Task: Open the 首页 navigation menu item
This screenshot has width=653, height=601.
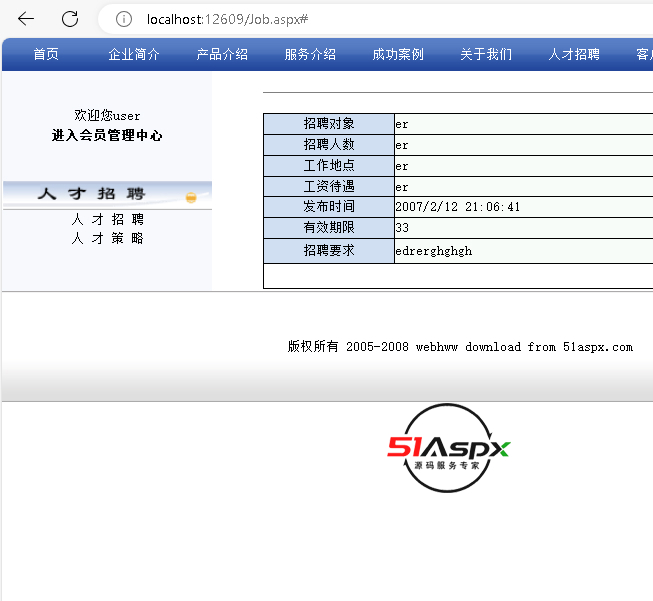Action: 46,55
